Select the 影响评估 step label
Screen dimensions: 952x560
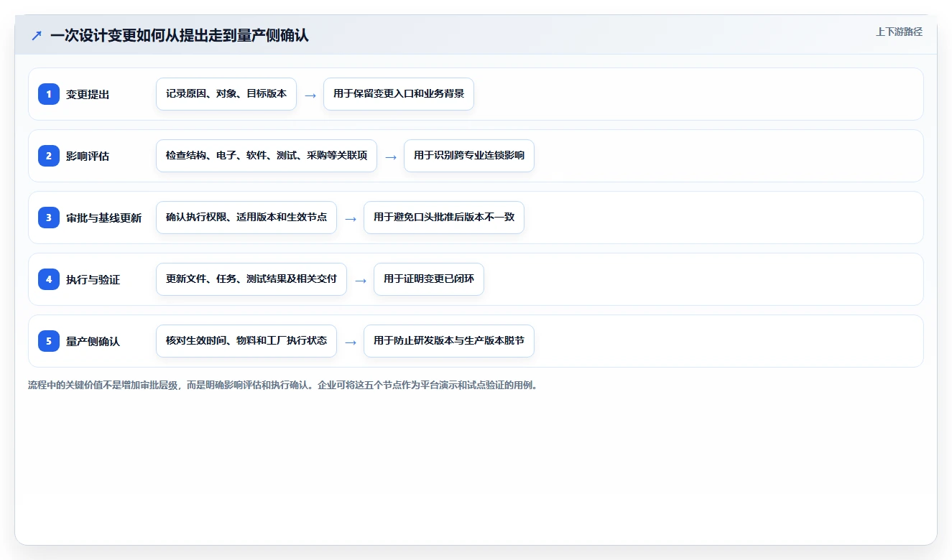[x=88, y=156]
